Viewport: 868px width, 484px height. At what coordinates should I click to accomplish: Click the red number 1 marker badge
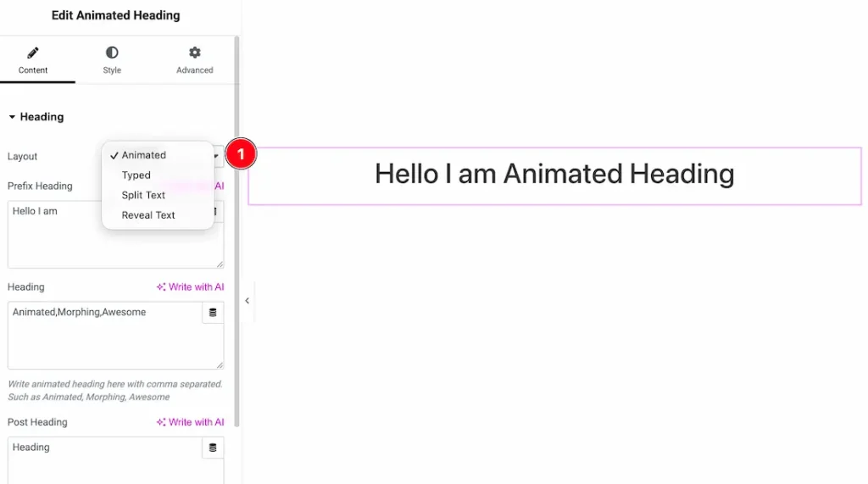click(241, 154)
